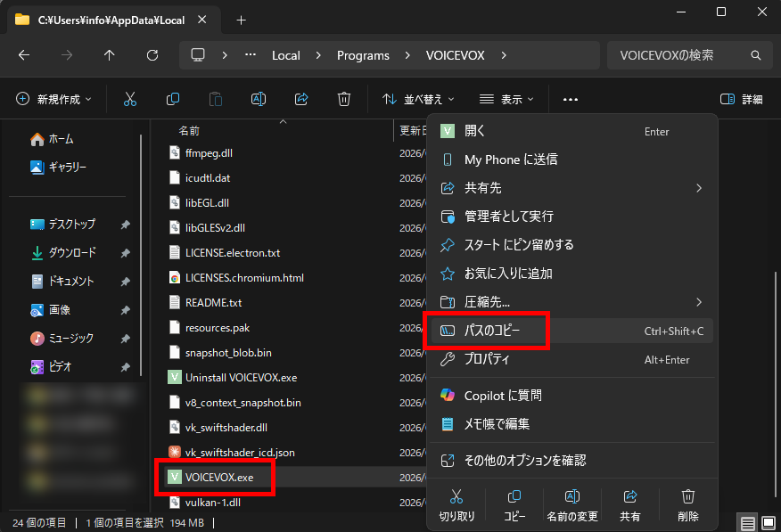Open the 並べ替え sort dropdown
The image size is (781, 532).
coord(418,99)
